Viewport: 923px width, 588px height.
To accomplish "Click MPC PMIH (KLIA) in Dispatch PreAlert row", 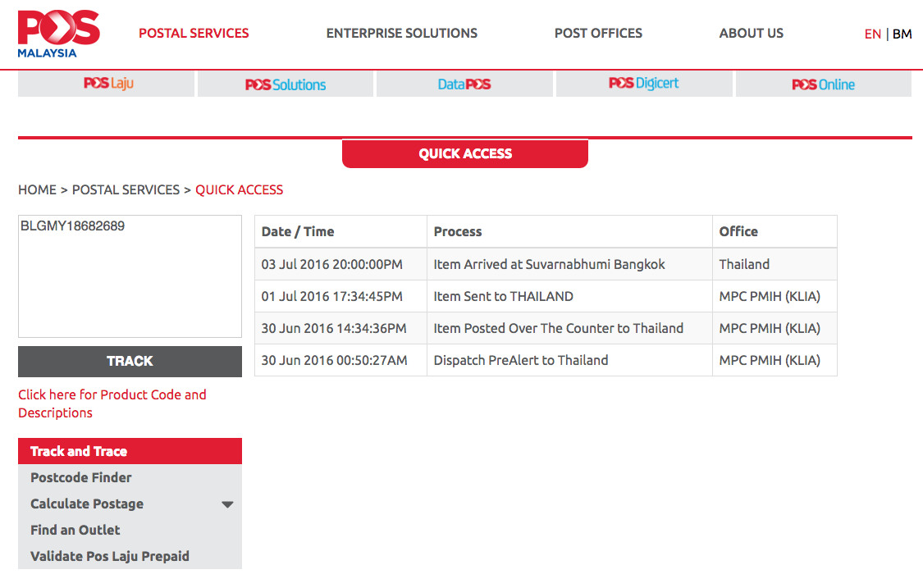I will [x=774, y=360].
